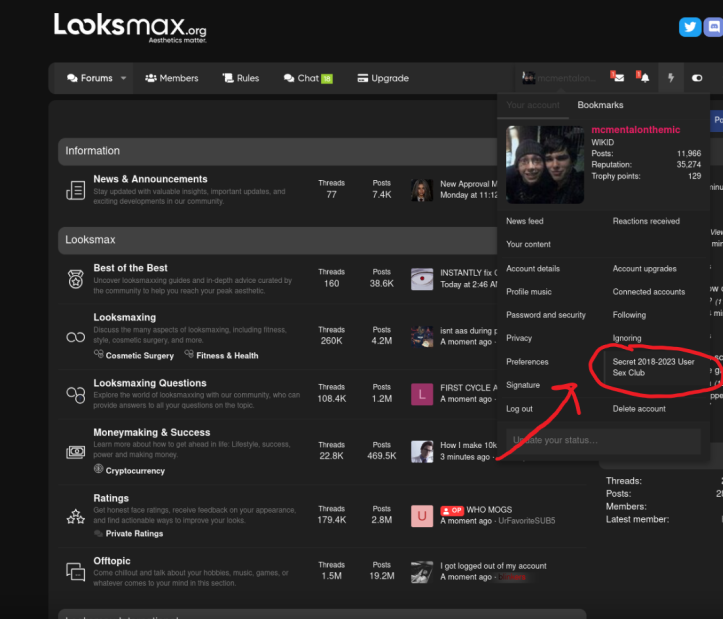Image resolution: width=723 pixels, height=619 pixels.
Task: Click Log out in account menu
Action: [x=519, y=409]
